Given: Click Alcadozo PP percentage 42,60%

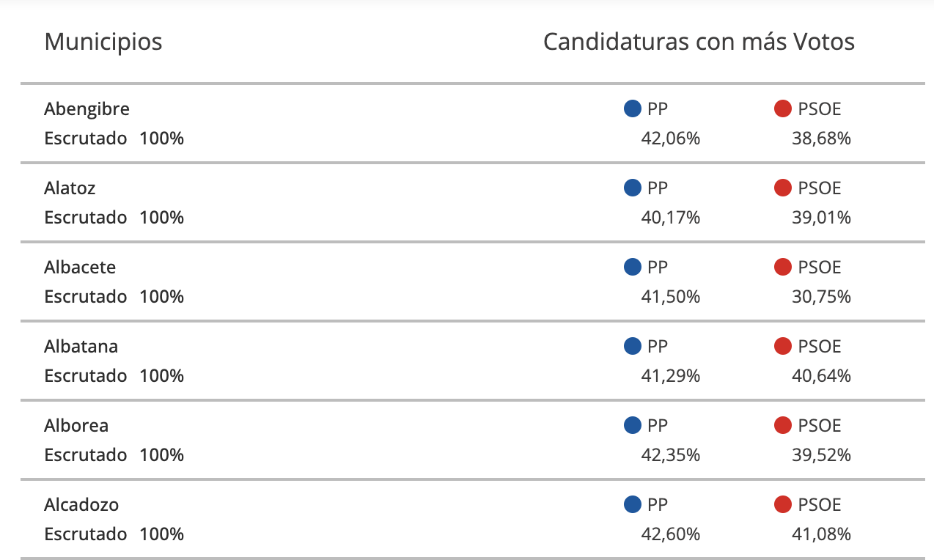Looking at the screenshot, I should pos(671,534).
